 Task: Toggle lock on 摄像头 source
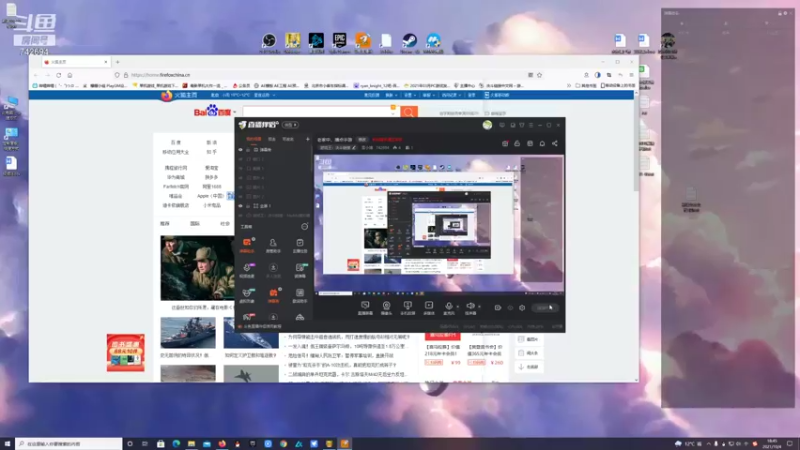tap(248, 150)
